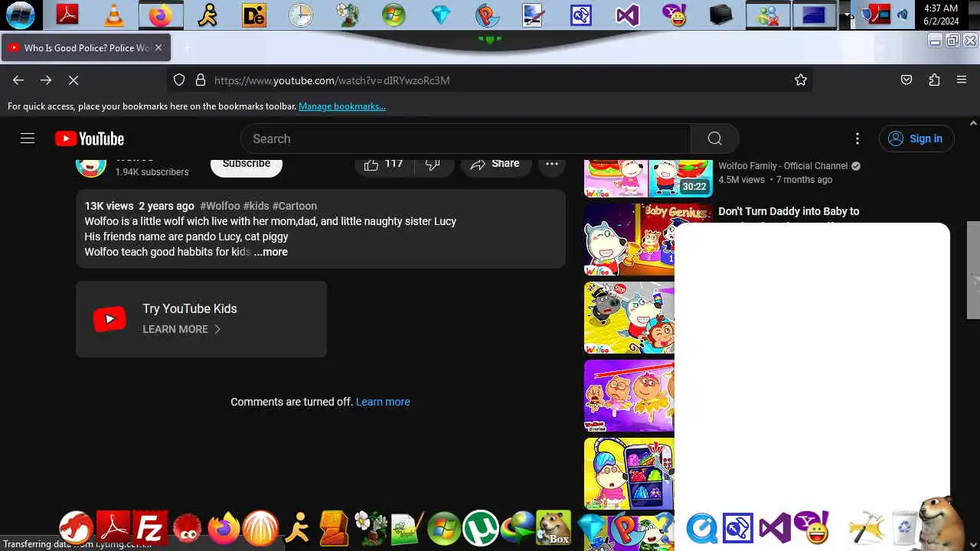Image resolution: width=980 pixels, height=551 pixels.
Task: Click the system clock showing 4:37 AM
Action: click(x=941, y=15)
